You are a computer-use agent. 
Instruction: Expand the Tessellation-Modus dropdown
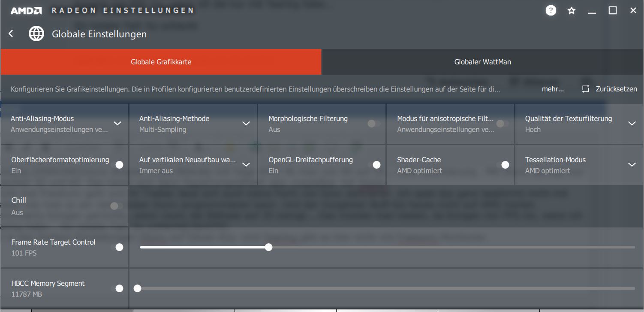coord(632,165)
